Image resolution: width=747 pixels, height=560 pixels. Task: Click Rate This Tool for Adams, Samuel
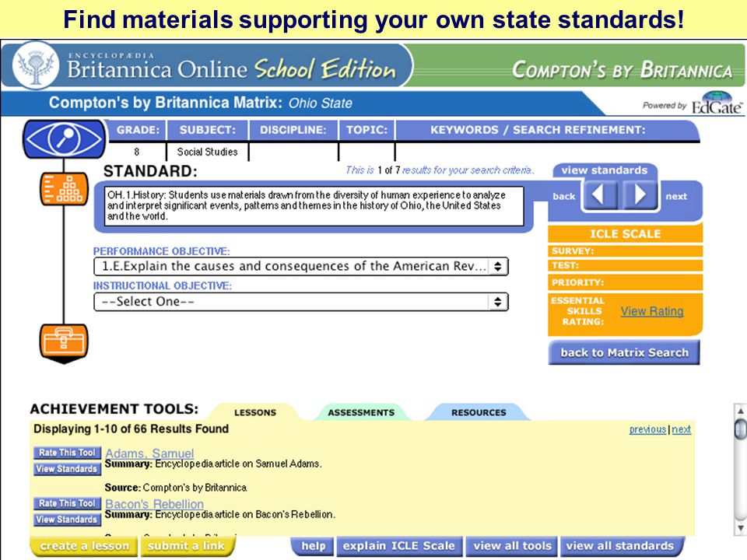coord(67,453)
